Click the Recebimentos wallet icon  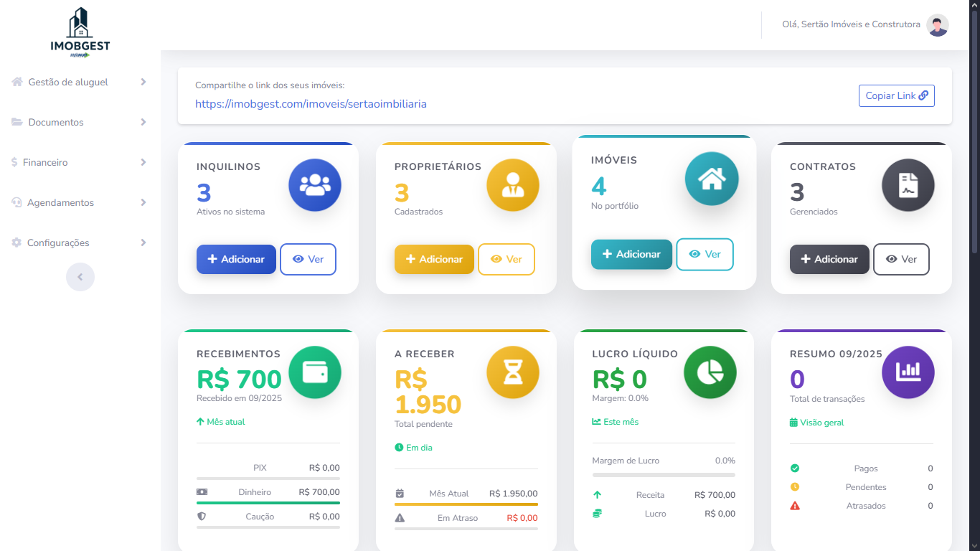pyautogui.click(x=315, y=372)
